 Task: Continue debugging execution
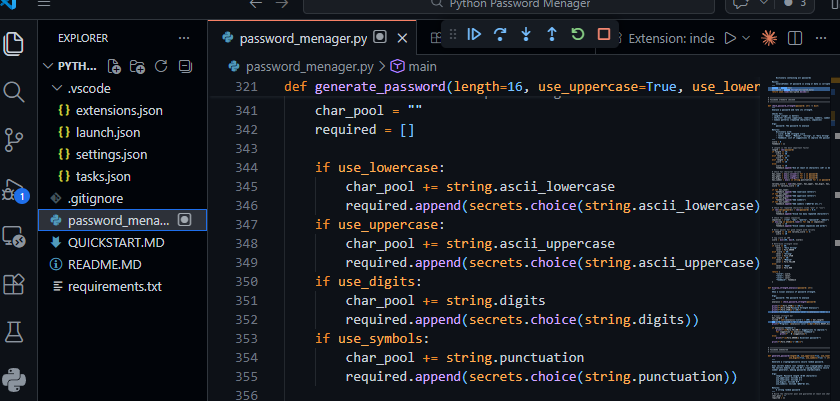point(474,34)
